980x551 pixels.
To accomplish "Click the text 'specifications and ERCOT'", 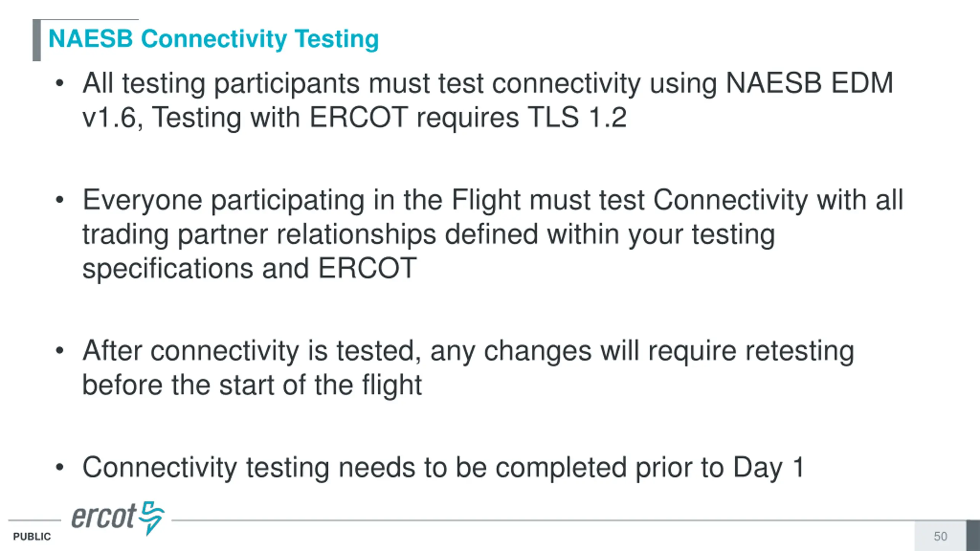I will tap(249, 268).
